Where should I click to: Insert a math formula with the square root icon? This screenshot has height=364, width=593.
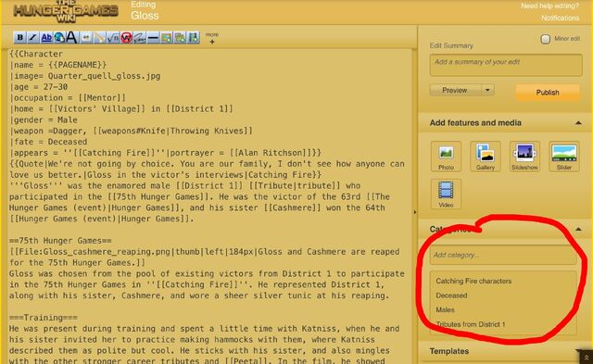click(113, 37)
